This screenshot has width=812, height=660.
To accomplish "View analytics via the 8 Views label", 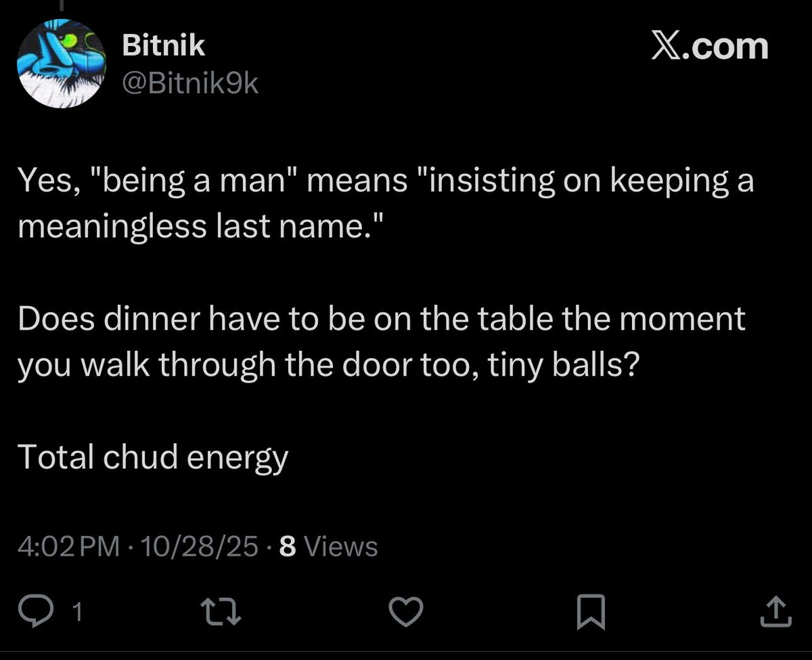I will click(x=328, y=546).
